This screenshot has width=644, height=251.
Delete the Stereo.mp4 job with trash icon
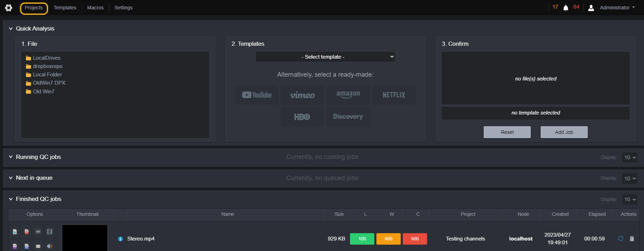point(632,238)
